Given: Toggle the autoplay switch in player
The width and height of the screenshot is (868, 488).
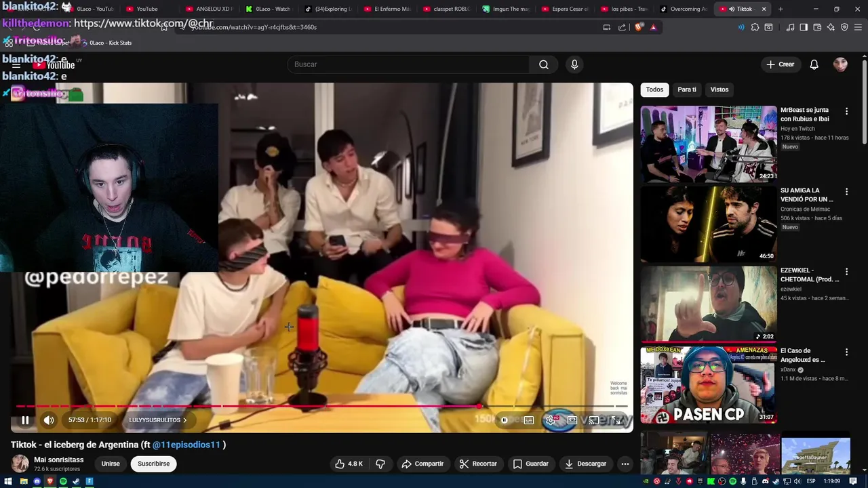Looking at the screenshot, I should tap(505, 420).
